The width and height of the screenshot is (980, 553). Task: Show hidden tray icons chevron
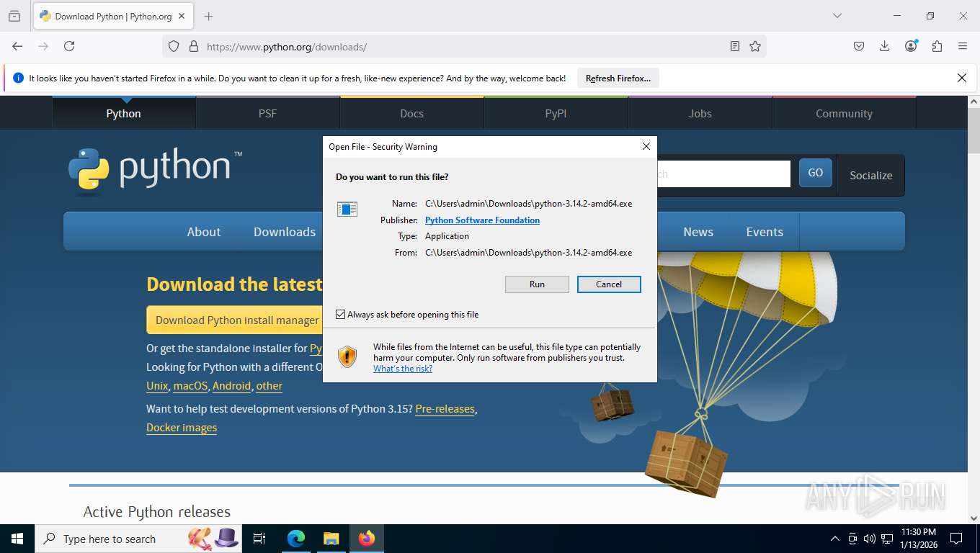click(835, 539)
